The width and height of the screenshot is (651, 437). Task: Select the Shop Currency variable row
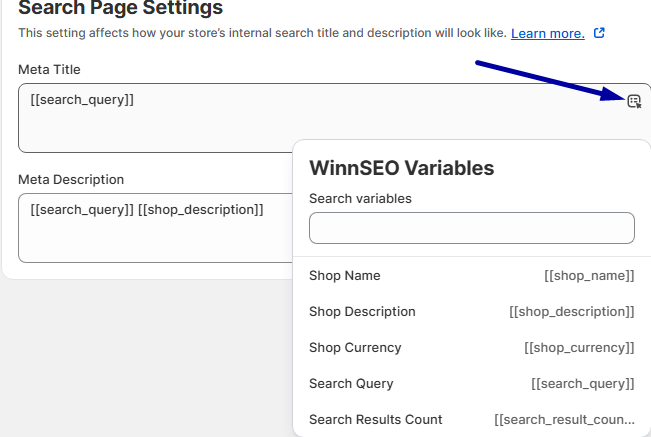point(472,347)
